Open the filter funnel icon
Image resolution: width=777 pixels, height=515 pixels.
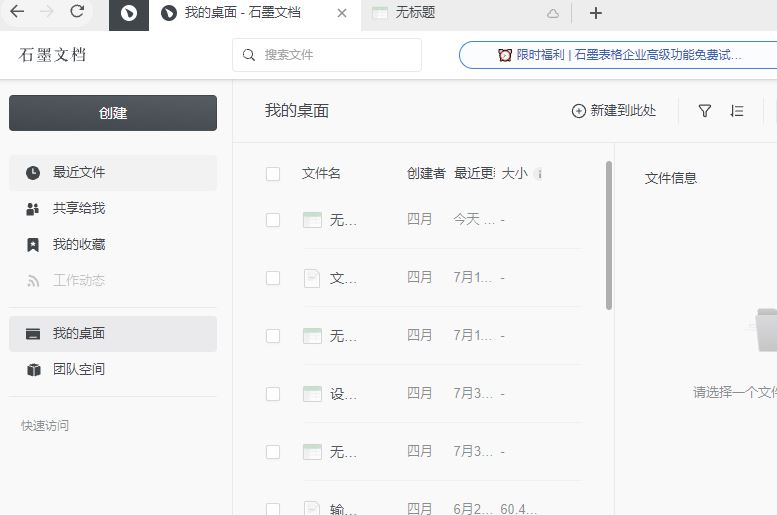tap(705, 111)
